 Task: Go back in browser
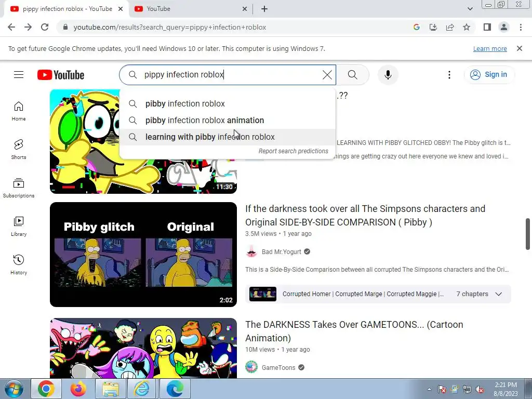click(x=11, y=27)
